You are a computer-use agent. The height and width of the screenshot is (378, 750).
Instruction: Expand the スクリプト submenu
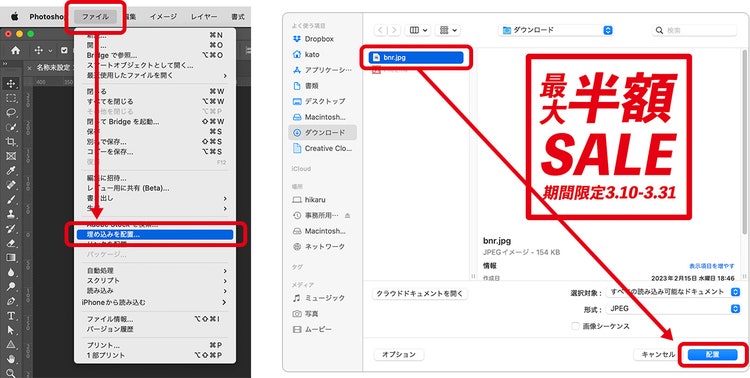click(x=155, y=281)
